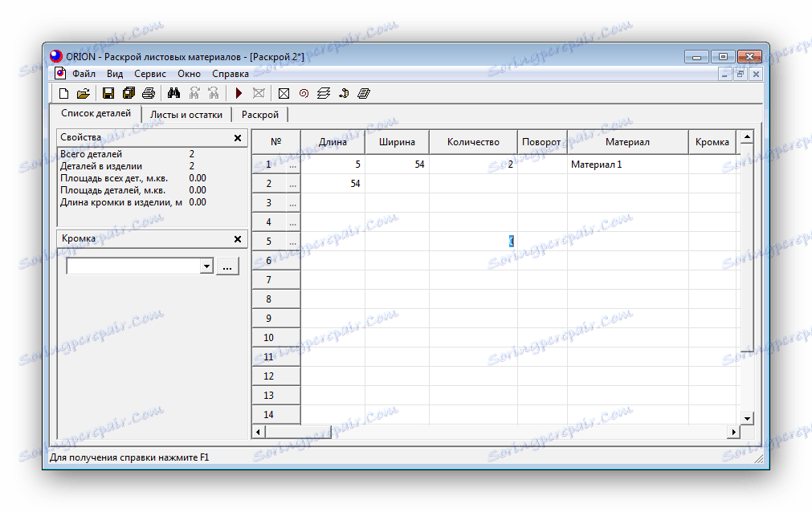Click the active edit cell in row 5
The image size is (812, 512).
coord(473,242)
